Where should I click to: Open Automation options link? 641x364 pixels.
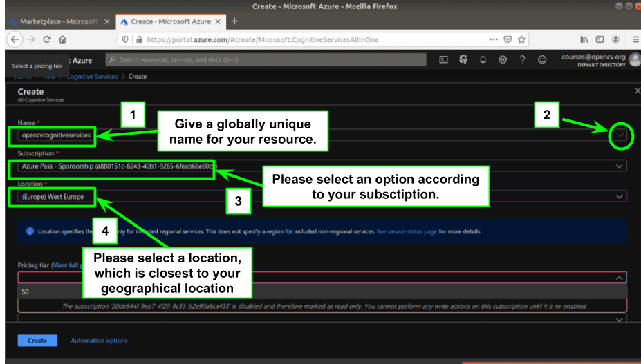[x=99, y=341]
